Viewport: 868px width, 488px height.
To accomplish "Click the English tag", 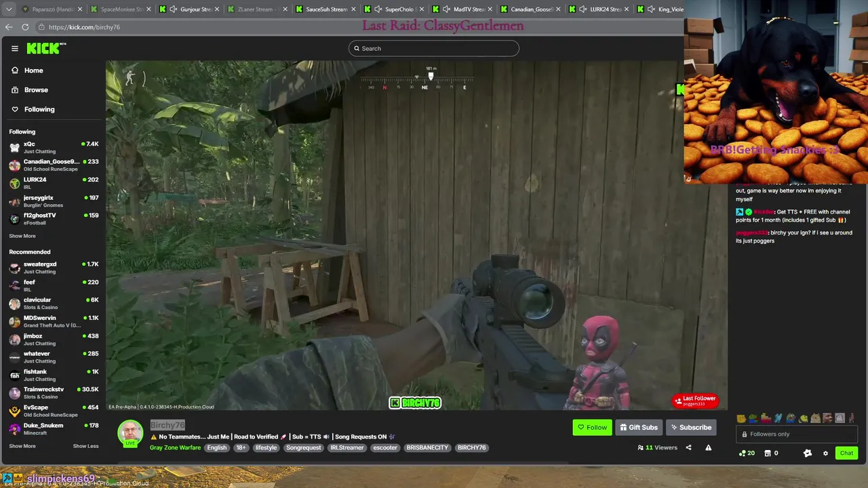I will 217,447.
